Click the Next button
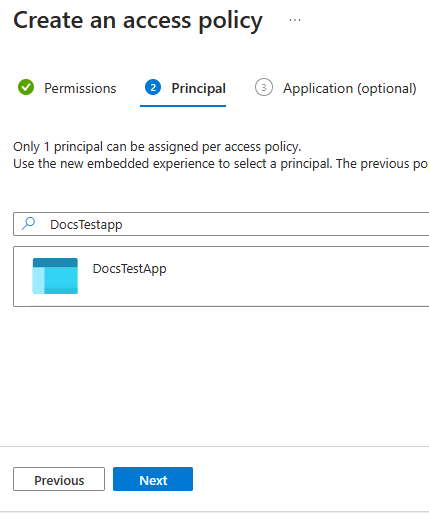 153,479
